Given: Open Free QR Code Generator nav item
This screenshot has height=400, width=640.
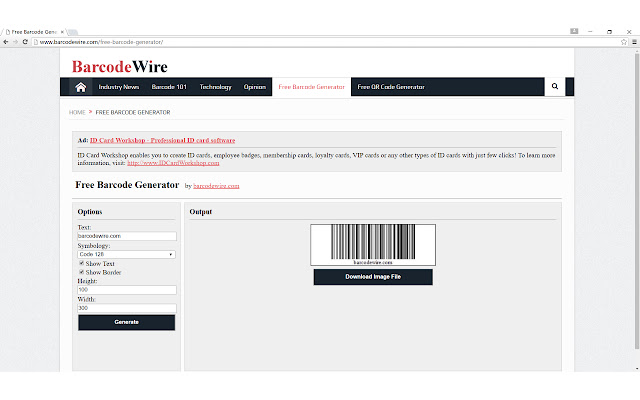Looking at the screenshot, I should coord(391,87).
